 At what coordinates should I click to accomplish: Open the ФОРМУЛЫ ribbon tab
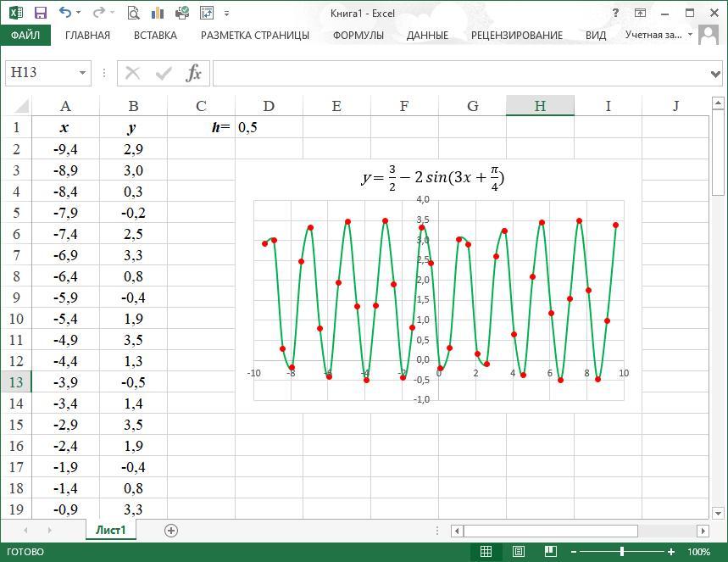[x=358, y=36]
